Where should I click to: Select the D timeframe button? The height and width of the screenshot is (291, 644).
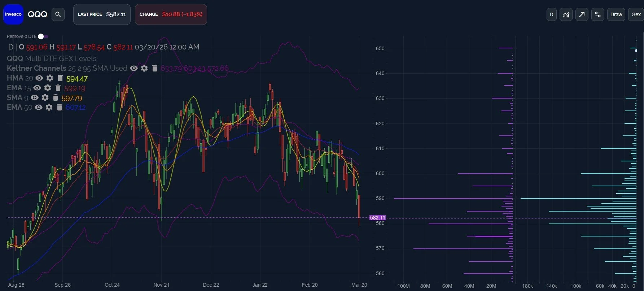pyautogui.click(x=551, y=14)
